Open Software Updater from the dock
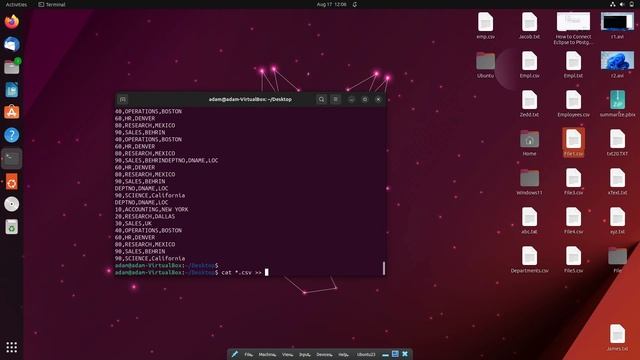The width and height of the screenshot is (640, 360). [x=11, y=182]
